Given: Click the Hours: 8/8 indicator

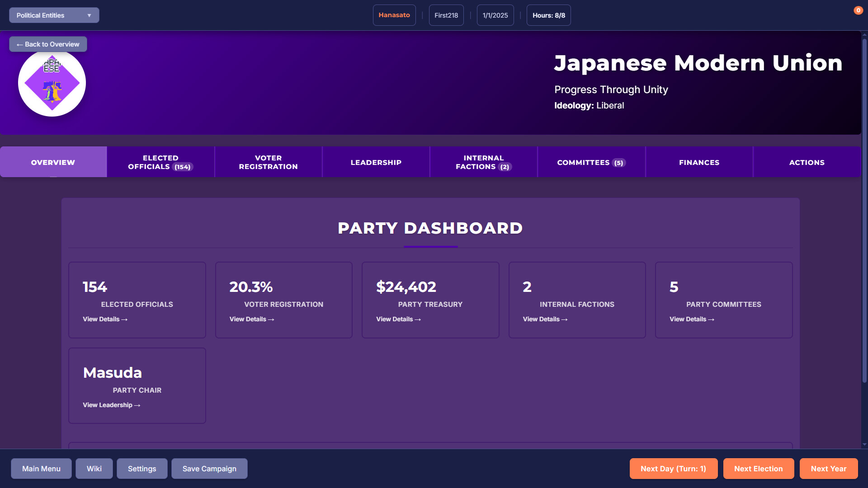Looking at the screenshot, I should pyautogui.click(x=548, y=15).
